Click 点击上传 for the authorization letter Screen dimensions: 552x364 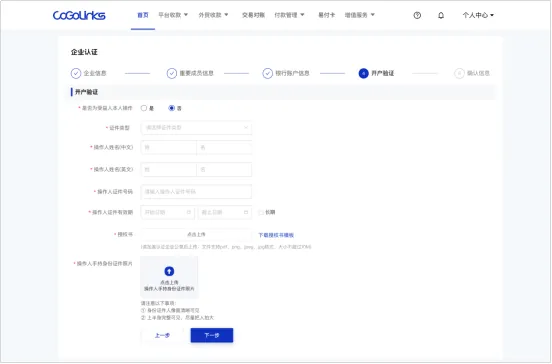196,234
